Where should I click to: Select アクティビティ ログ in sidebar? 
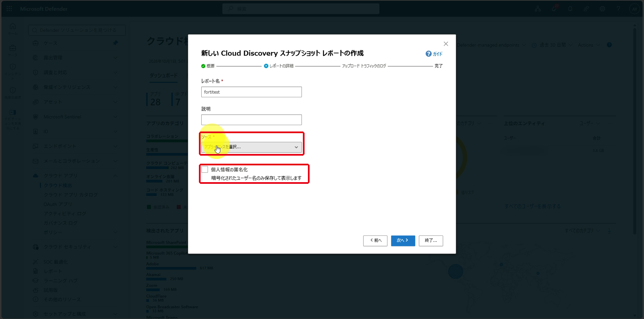pyautogui.click(x=65, y=214)
